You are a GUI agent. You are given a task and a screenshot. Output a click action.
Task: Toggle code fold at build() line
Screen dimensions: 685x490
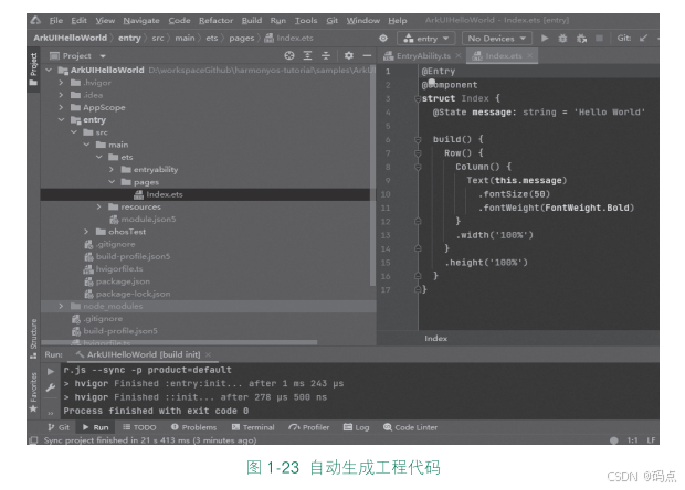point(418,139)
